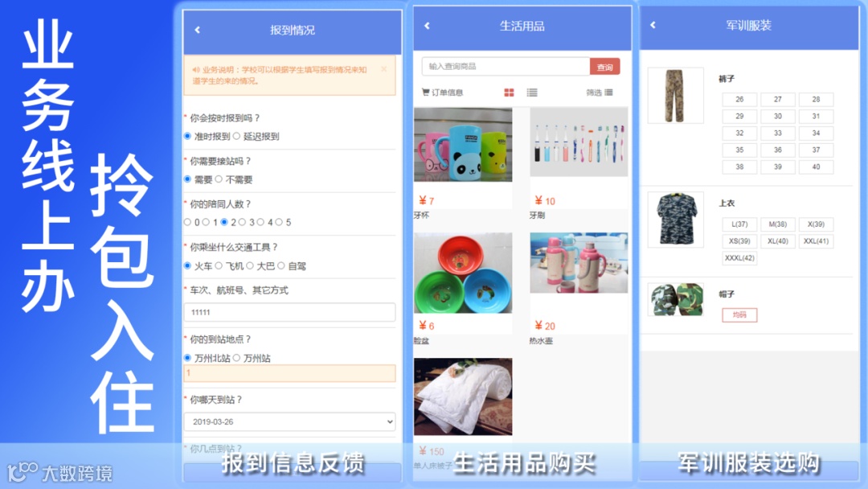Open the white quilt product image
The width and height of the screenshot is (868, 489).
(463, 397)
